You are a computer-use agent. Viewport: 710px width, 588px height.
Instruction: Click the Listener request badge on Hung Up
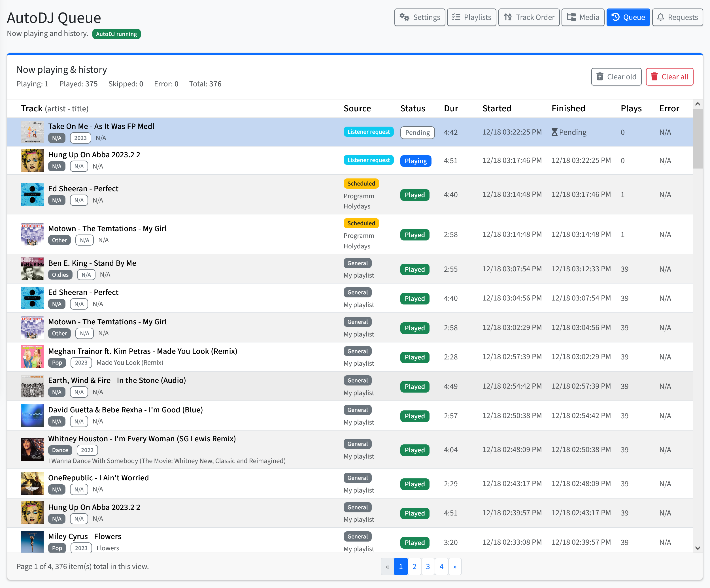(x=369, y=160)
